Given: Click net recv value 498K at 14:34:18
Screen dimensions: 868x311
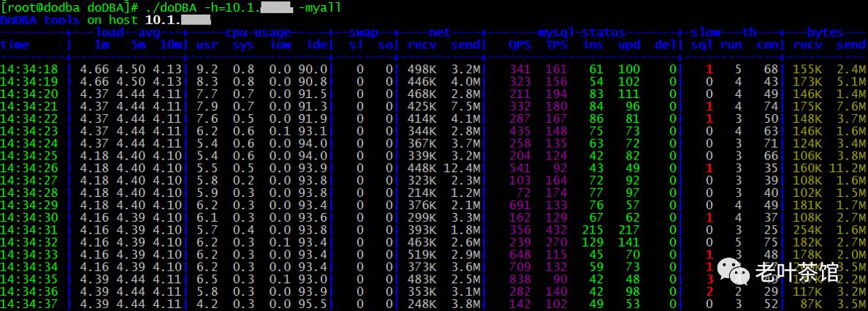Looking at the screenshot, I should click(422, 70).
